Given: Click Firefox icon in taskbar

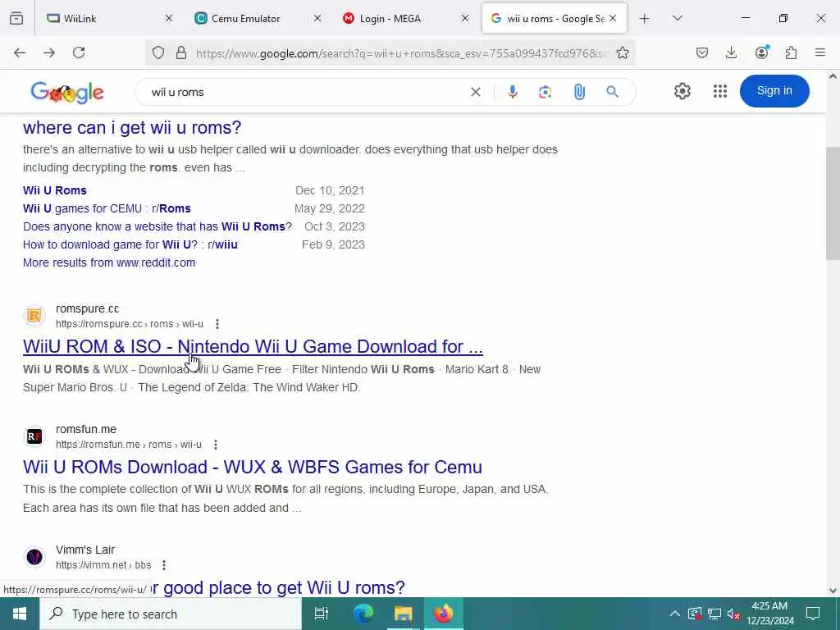Looking at the screenshot, I should coord(444,614).
